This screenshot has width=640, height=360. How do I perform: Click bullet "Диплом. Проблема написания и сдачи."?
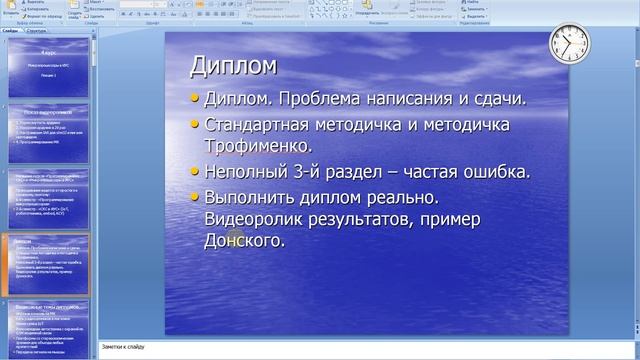[x=365, y=98]
